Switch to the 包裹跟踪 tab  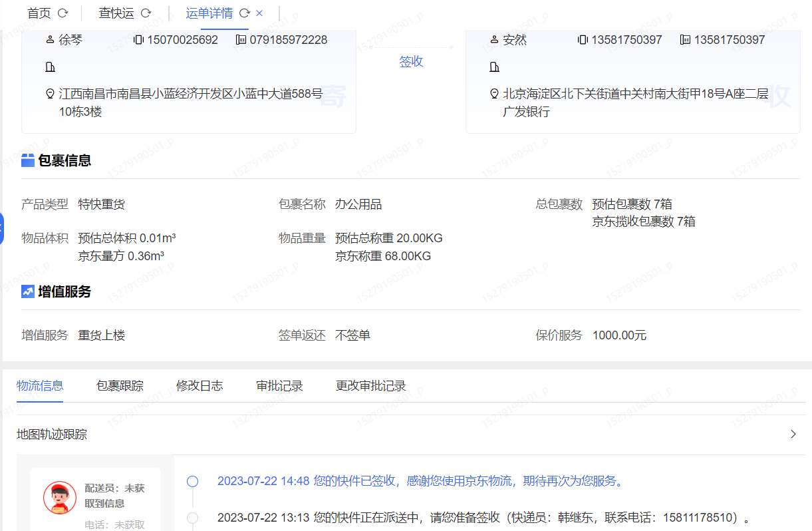point(120,386)
